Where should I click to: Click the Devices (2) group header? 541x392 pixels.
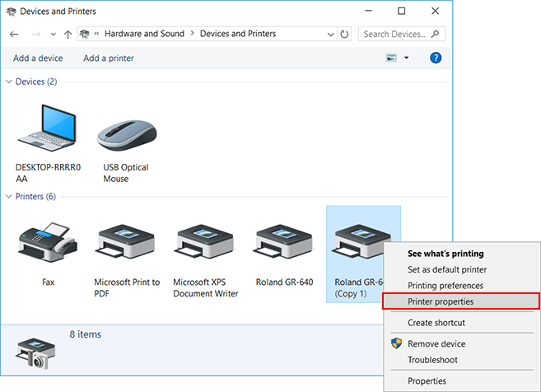36,82
